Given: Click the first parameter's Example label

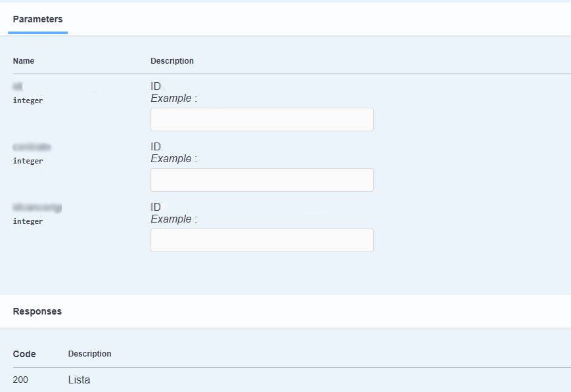Looking at the screenshot, I should (x=173, y=98).
